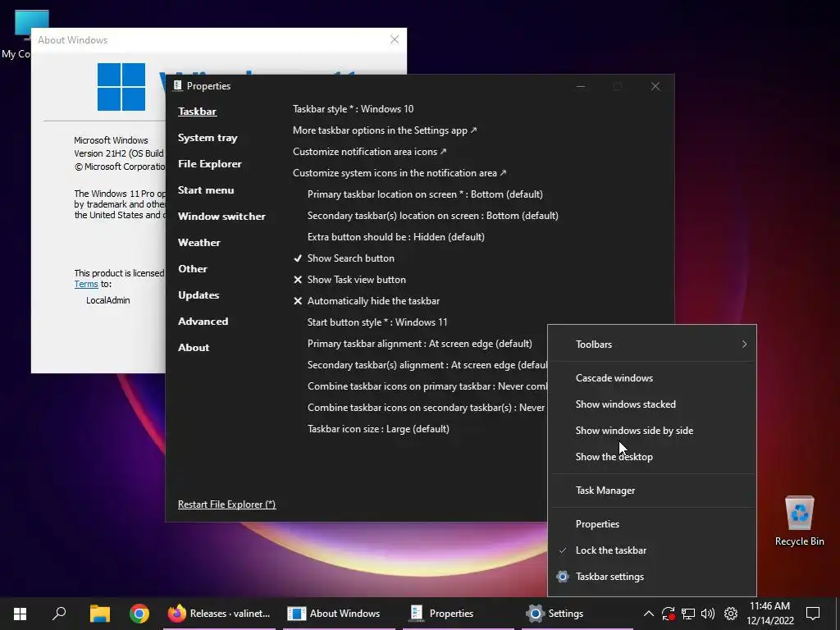Expand Toolbars submenu in context menu

click(x=652, y=345)
